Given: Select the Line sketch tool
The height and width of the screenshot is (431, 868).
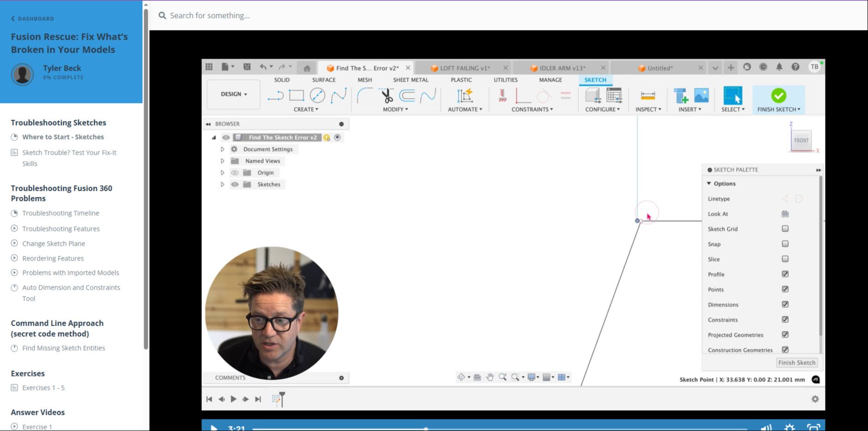Looking at the screenshot, I should click(275, 96).
